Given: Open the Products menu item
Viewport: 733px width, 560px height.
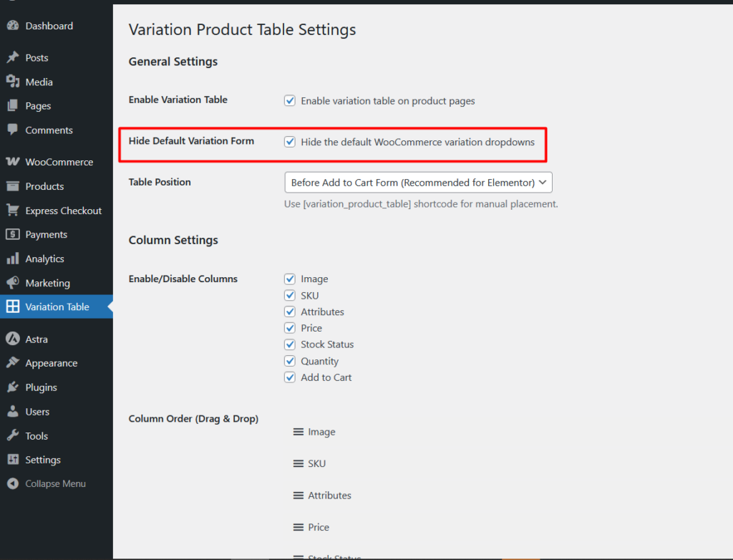Looking at the screenshot, I should click(44, 186).
